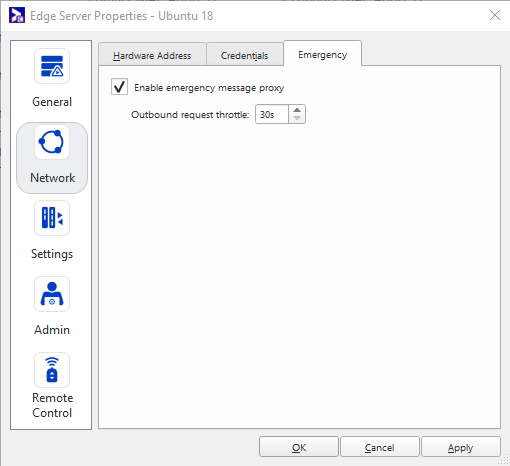510x466 pixels.
Task: Click the 'Remote Control' text label
Action: 52,405
